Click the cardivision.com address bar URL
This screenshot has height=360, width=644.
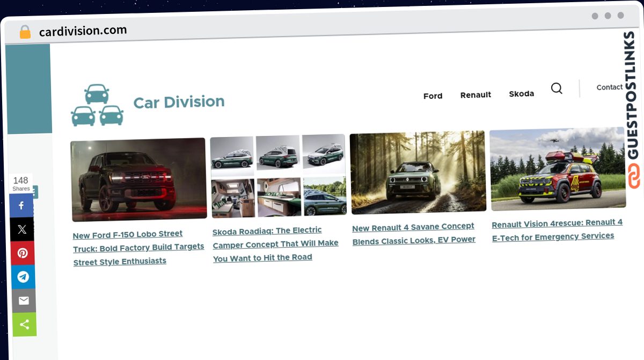(83, 31)
